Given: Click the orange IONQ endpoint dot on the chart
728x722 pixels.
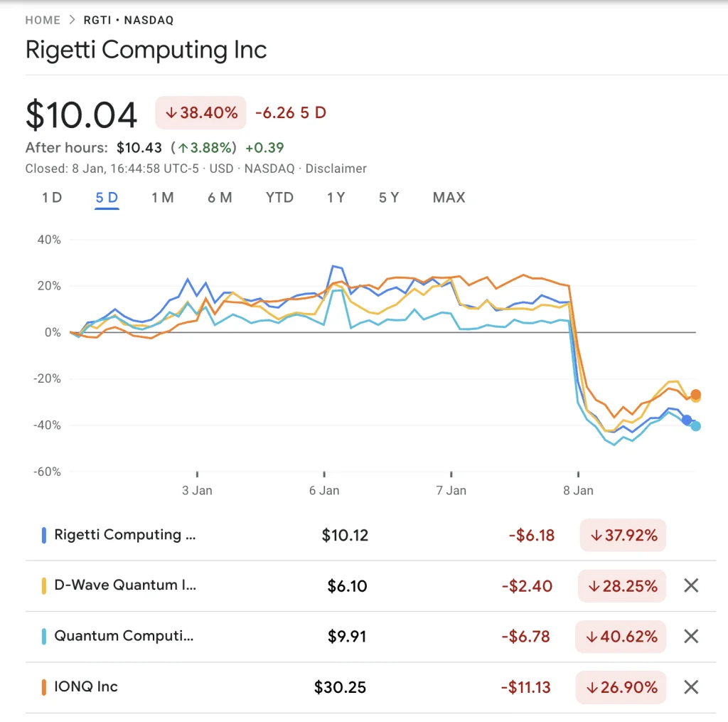Looking at the screenshot, I should tap(694, 393).
